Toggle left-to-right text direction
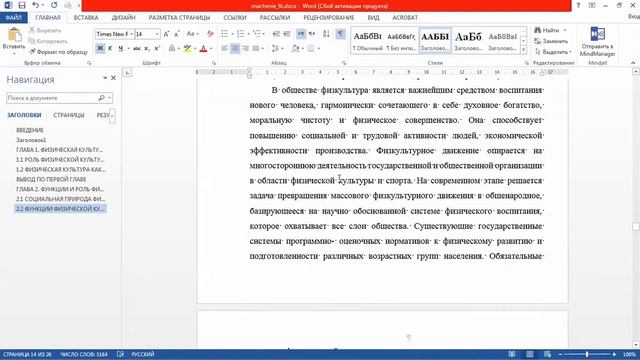 click(x=301, y=34)
